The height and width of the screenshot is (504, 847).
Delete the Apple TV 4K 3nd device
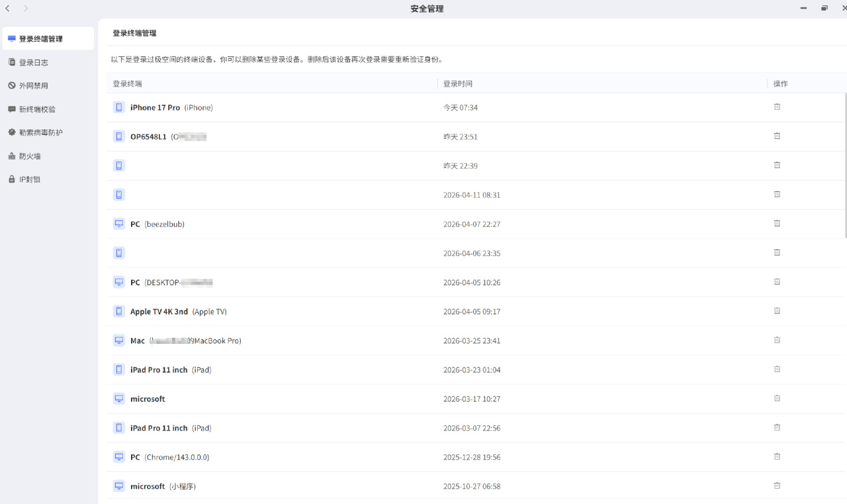tap(777, 310)
